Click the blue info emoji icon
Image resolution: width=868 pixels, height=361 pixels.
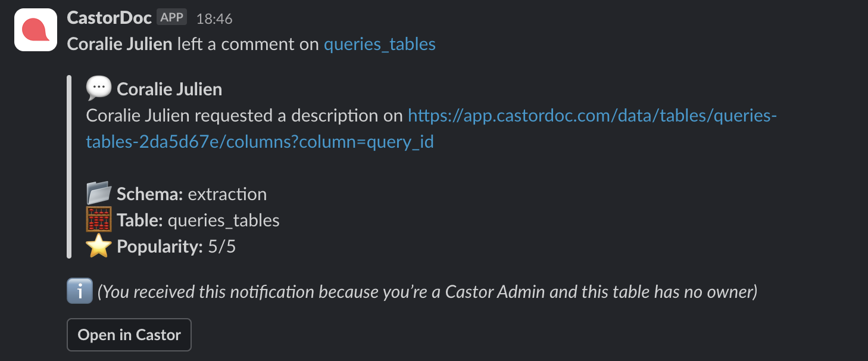point(80,292)
